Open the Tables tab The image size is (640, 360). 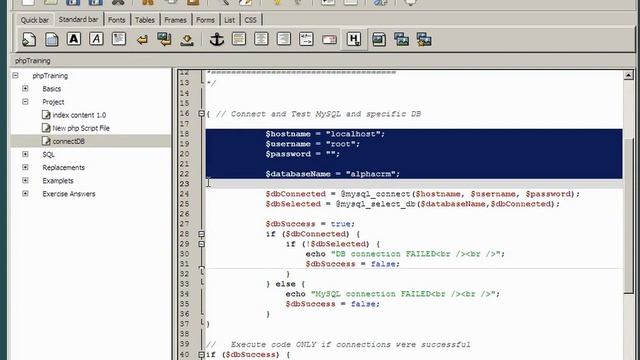[x=145, y=20]
